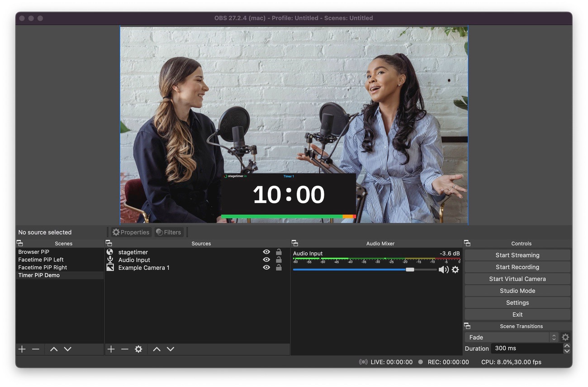The image size is (588, 387).
Task: Adjust the Audio Input volume slider
Action: pos(410,269)
